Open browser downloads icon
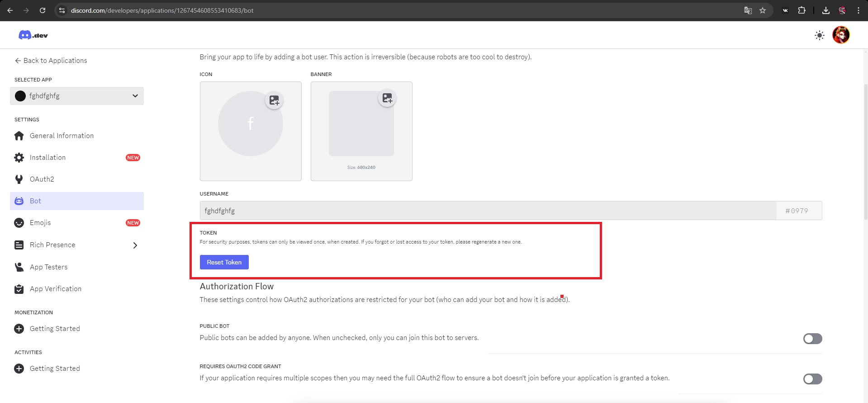Viewport: 868px width, 403px height. pyautogui.click(x=825, y=10)
